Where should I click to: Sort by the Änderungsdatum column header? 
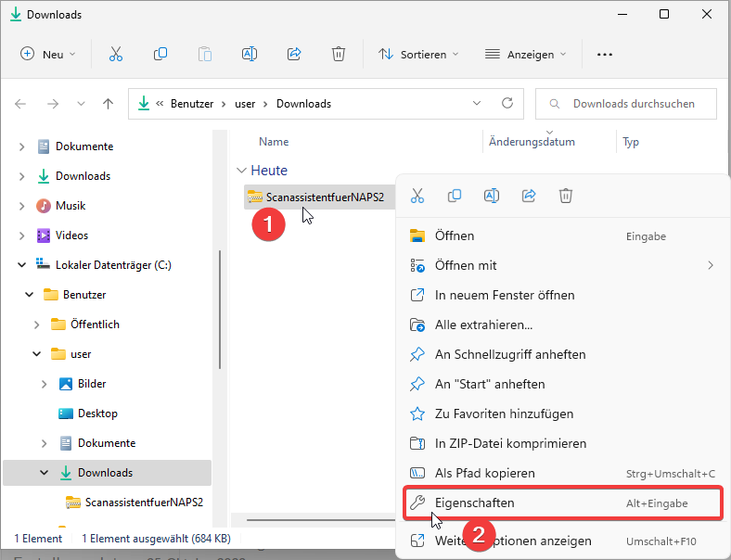coord(532,142)
